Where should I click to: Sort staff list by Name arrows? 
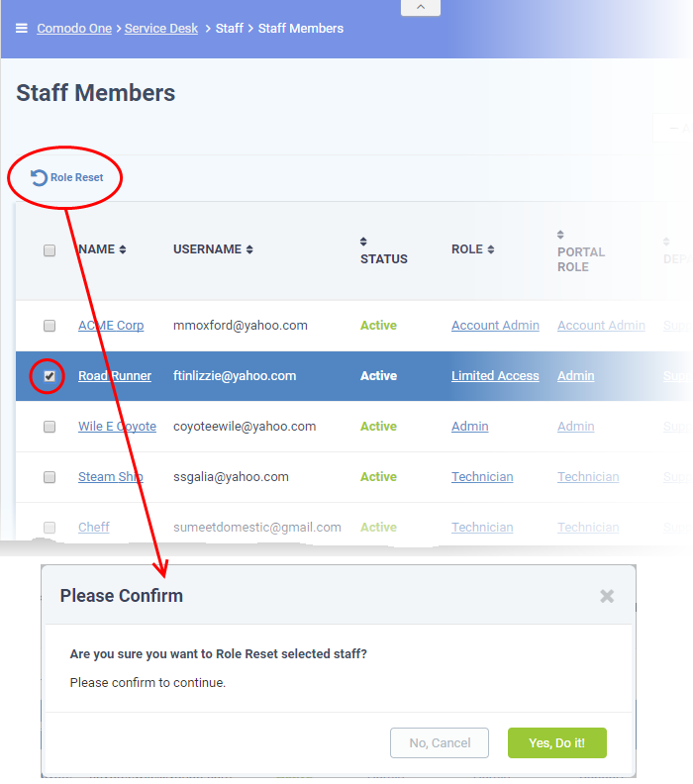123,249
